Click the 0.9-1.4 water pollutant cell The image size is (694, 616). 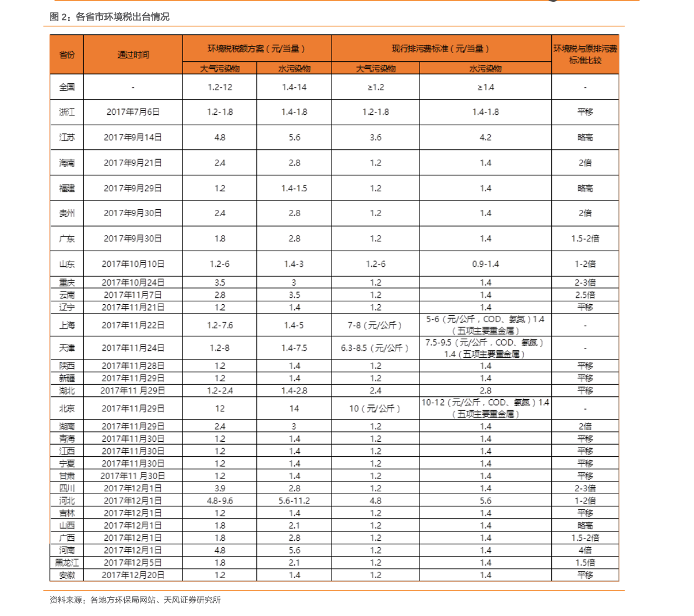(485, 264)
